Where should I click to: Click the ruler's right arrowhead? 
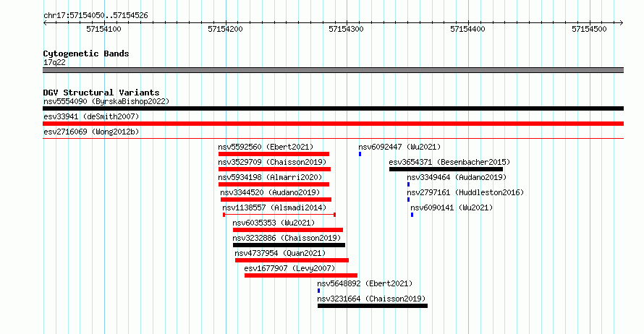(622, 23)
